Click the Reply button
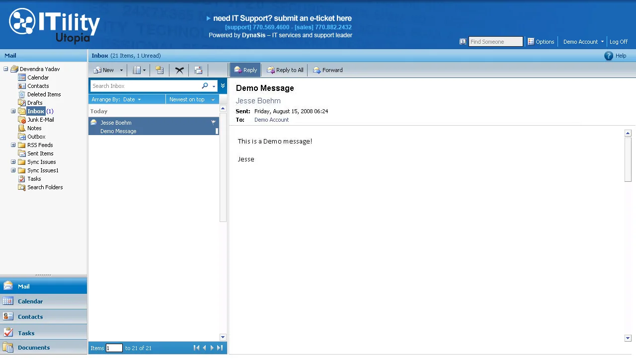The height and width of the screenshot is (364, 636). (x=245, y=70)
